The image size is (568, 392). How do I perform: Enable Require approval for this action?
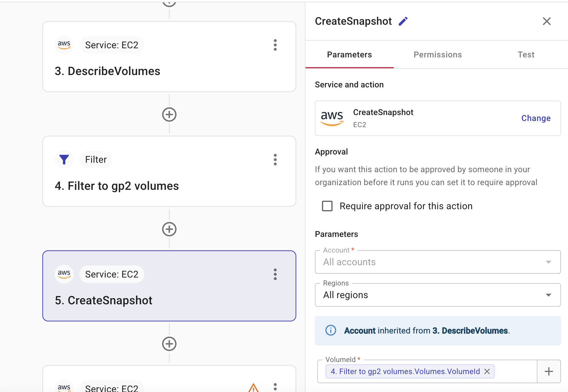[x=327, y=206]
